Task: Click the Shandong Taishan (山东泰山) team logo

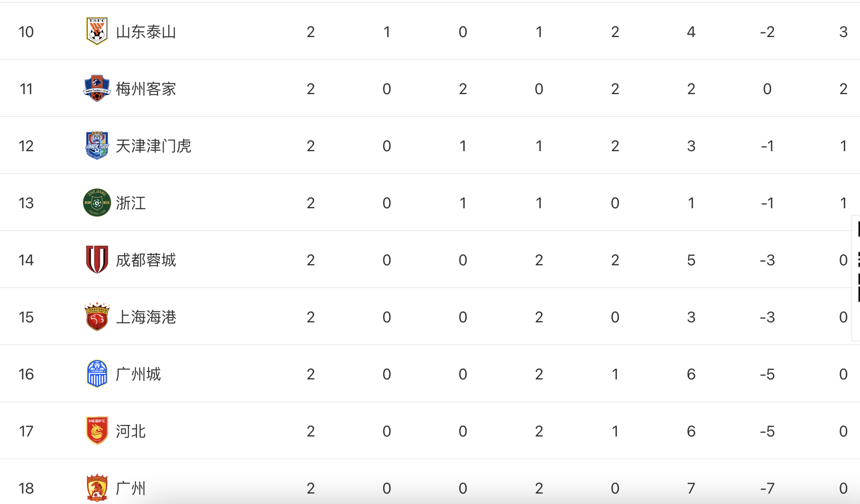Action: coord(97,31)
